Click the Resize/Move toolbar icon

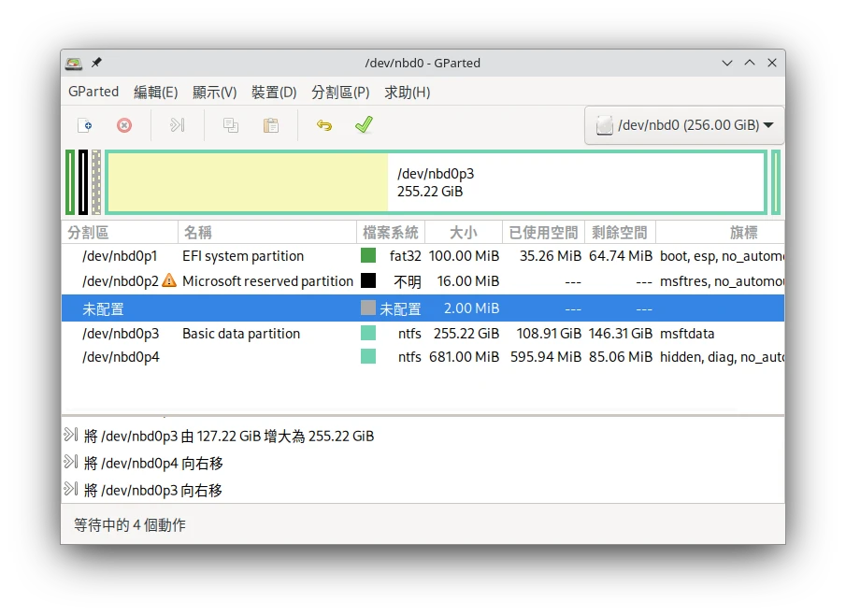click(x=177, y=125)
